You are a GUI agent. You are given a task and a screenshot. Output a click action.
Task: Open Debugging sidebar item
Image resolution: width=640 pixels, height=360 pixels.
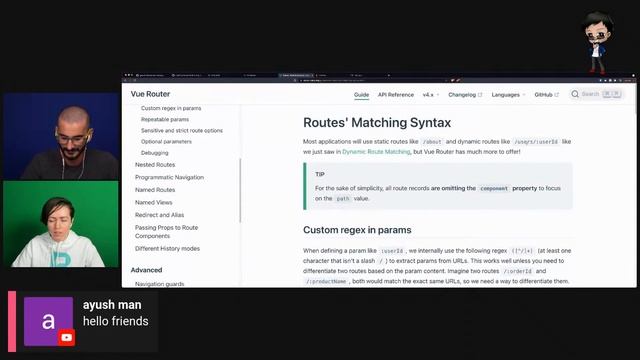(x=154, y=153)
